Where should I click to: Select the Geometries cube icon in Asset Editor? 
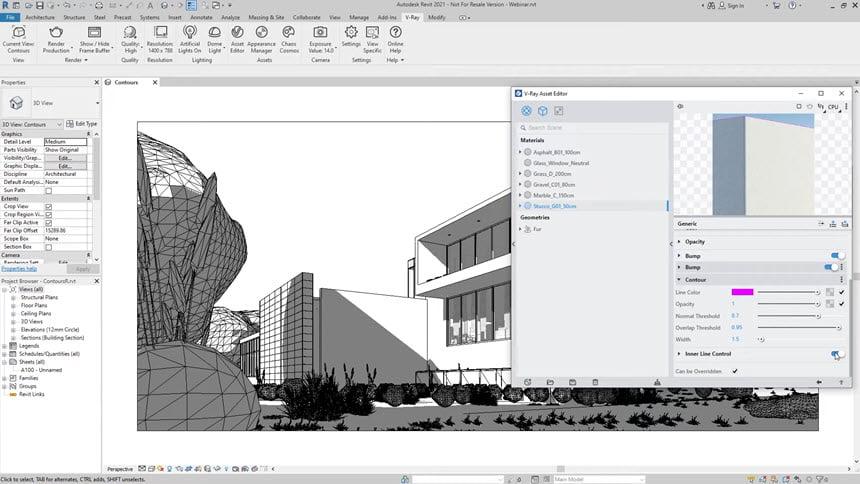point(542,111)
